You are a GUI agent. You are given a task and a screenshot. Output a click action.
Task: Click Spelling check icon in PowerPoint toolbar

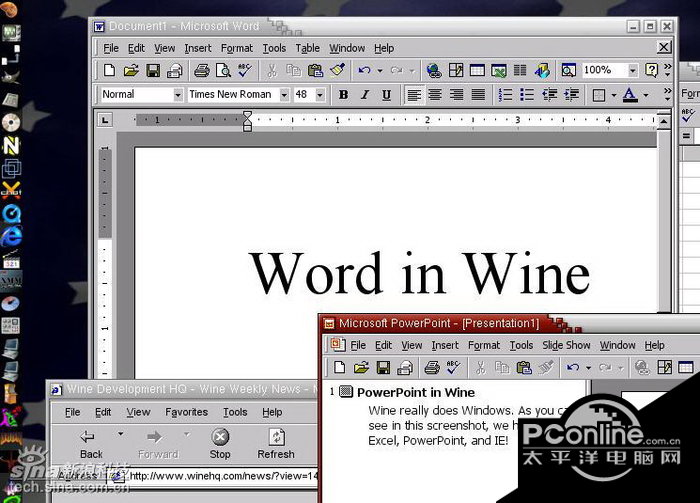click(452, 368)
